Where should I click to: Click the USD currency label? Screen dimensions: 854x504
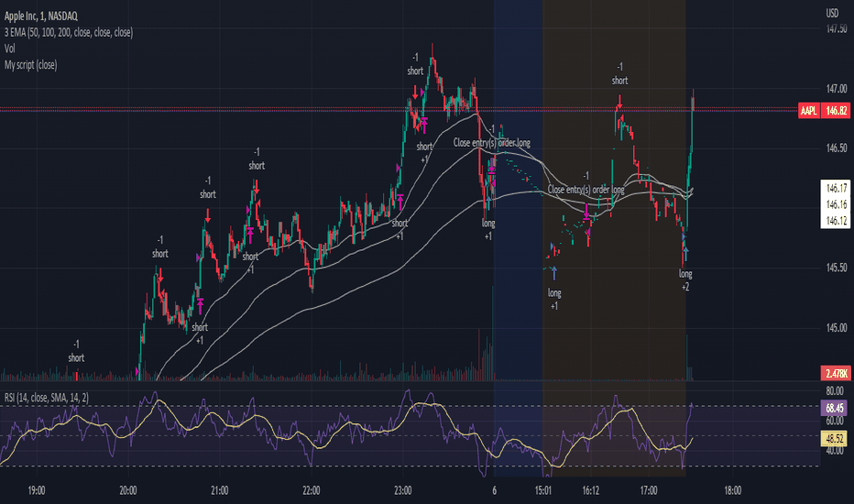coord(832,13)
